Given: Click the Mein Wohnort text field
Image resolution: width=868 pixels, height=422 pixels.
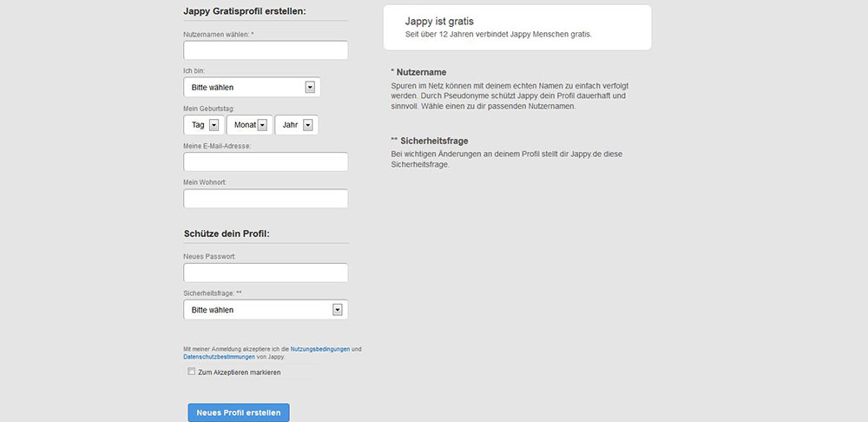Looking at the screenshot, I should click(x=266, y=199).
